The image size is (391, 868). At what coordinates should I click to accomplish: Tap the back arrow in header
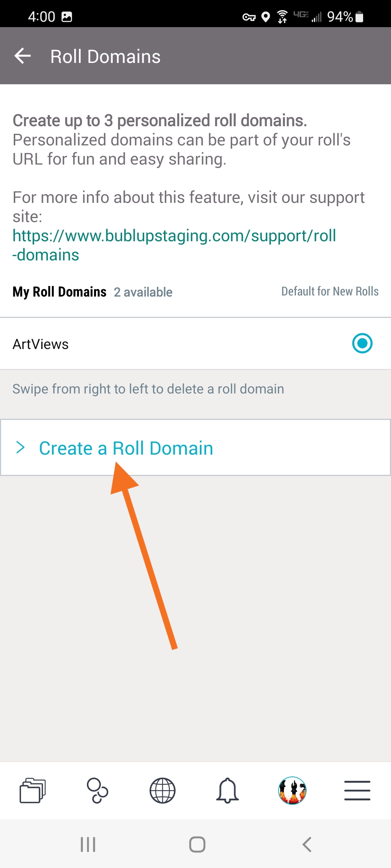[22, 56]
